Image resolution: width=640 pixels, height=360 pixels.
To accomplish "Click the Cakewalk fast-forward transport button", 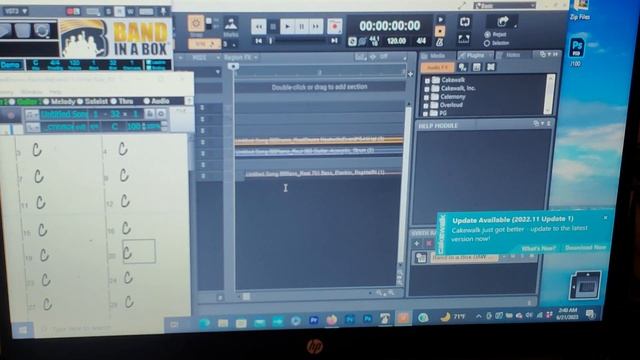I will (316, 27).
